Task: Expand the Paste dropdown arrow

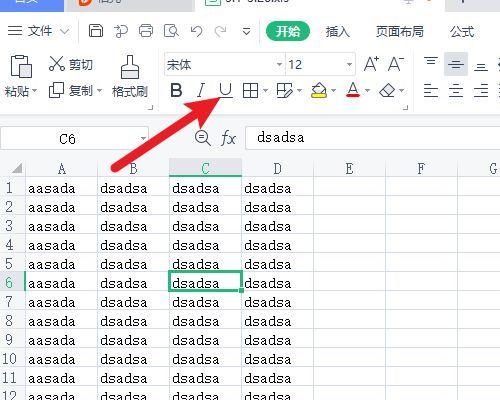Action: point(34,91)
